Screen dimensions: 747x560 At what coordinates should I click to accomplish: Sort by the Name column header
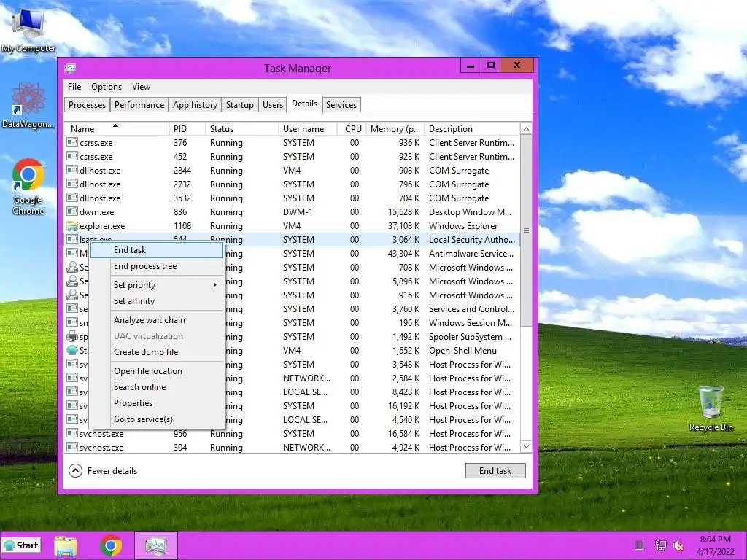click(116, 128)
